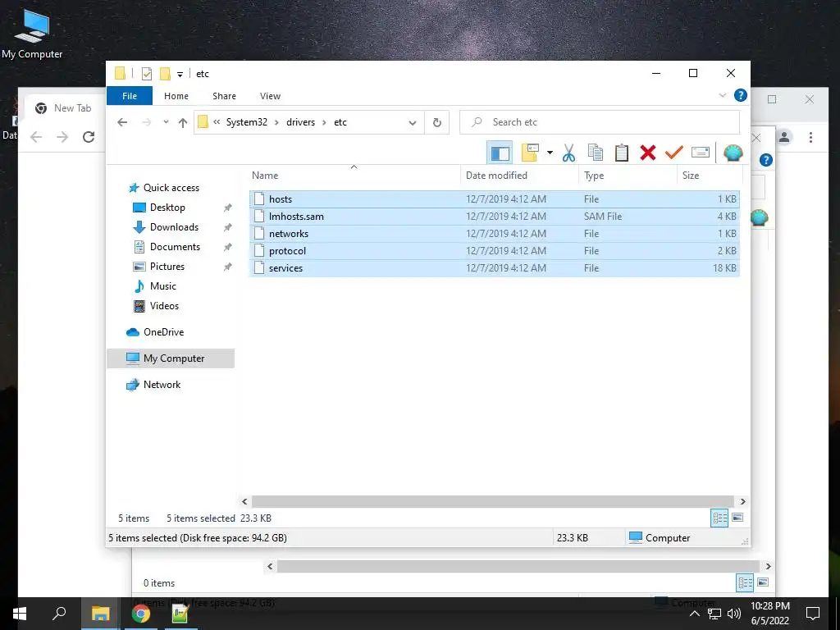Select the services file
The width and height of the screenshot is (840, 630).
click(x=494, y=268)
